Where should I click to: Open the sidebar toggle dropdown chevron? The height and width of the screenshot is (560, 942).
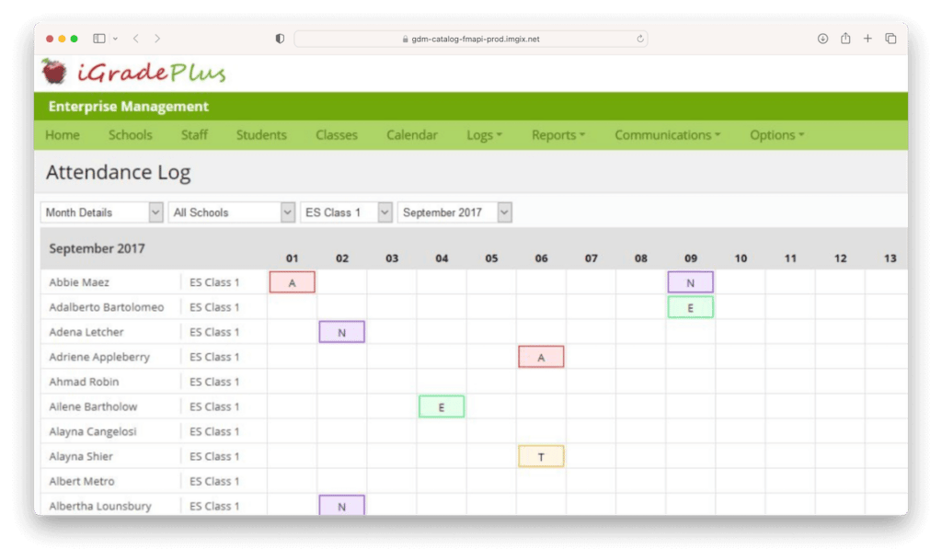coord(115,39)
